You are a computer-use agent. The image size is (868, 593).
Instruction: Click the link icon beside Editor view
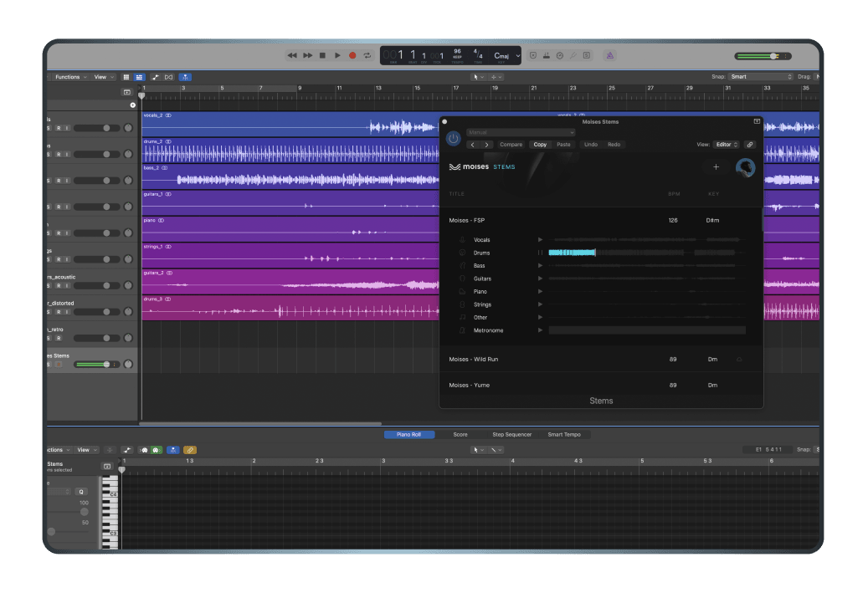pos(750,145)
